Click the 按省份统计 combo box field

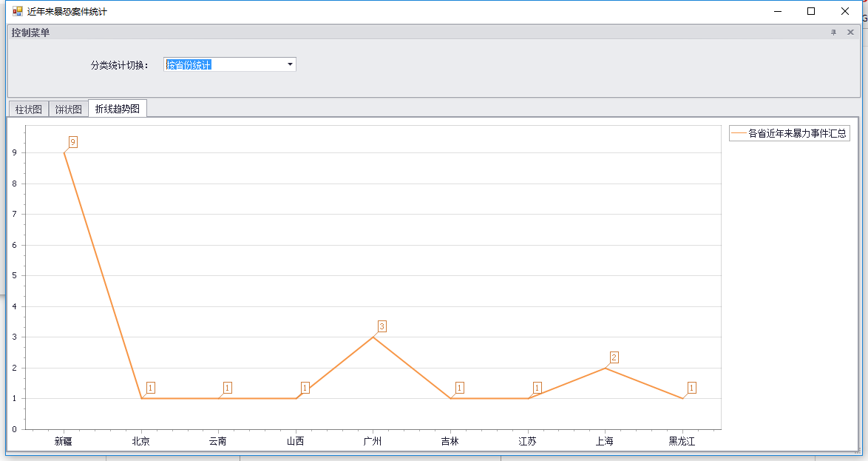pyautogui.click(x=230, y=65)
